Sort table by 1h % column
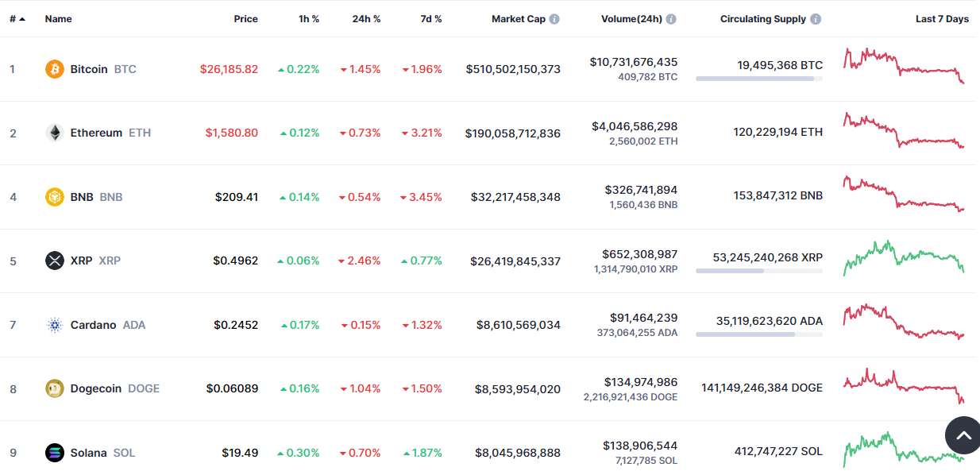The image size is (980, 475). pyautogui.click(x=309, y=19)
